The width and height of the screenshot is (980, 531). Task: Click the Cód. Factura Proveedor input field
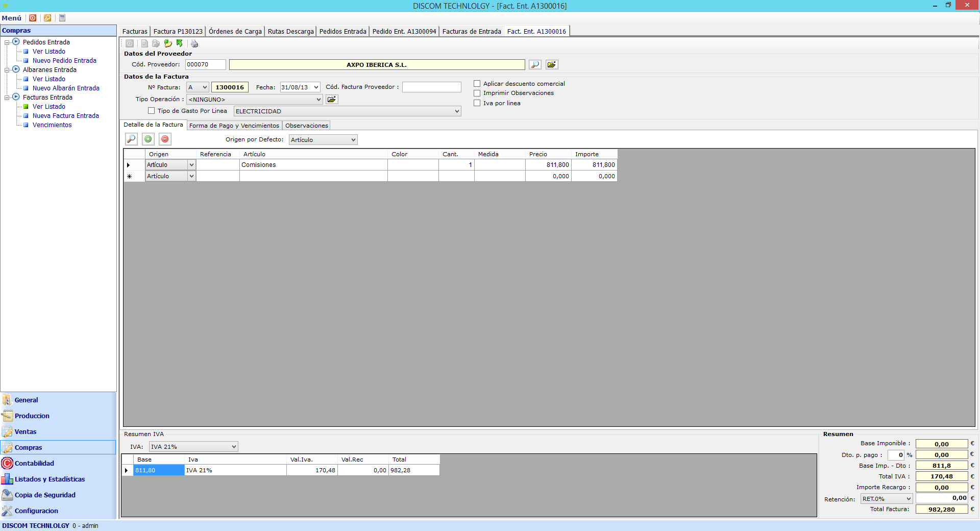pos(431,87)
